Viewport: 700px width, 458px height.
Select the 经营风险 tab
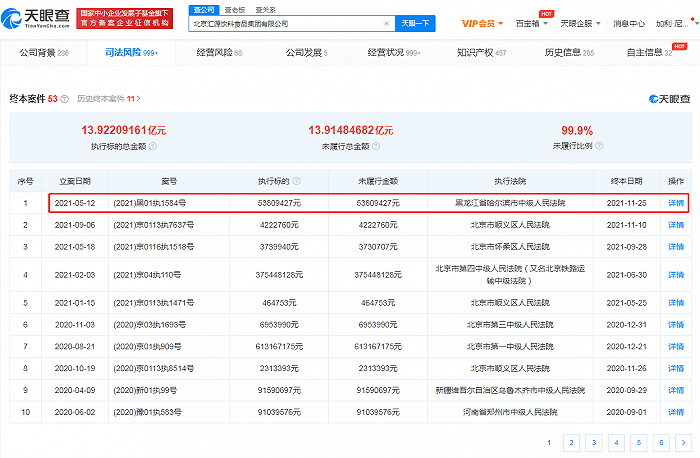(x=219, y=53)
